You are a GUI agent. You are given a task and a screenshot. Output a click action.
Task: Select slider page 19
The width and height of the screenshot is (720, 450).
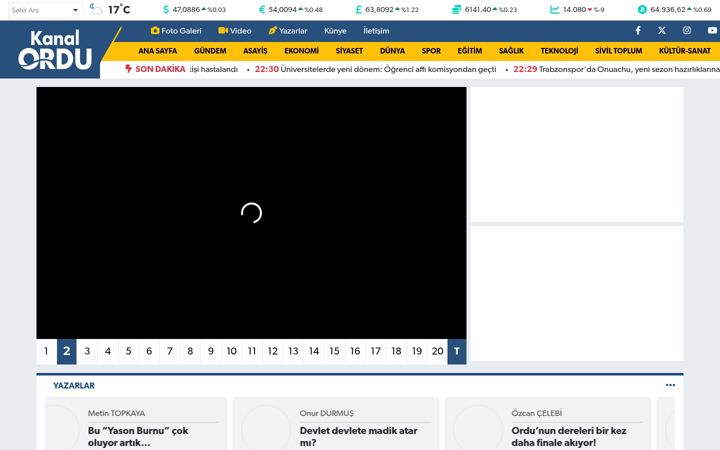pyautogui.click(x=417, y=351)
